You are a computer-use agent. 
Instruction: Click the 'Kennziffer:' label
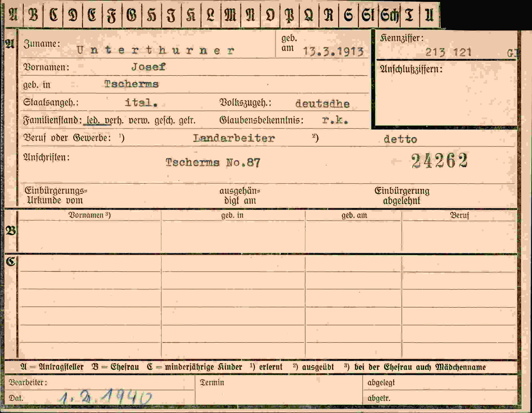point(402,38)
